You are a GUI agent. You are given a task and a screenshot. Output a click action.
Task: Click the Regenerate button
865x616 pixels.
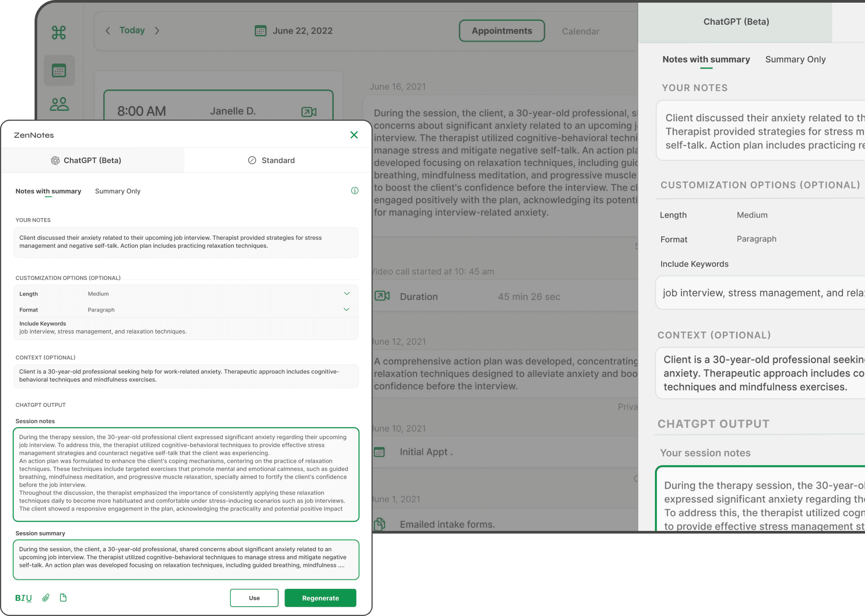point(320,597)
